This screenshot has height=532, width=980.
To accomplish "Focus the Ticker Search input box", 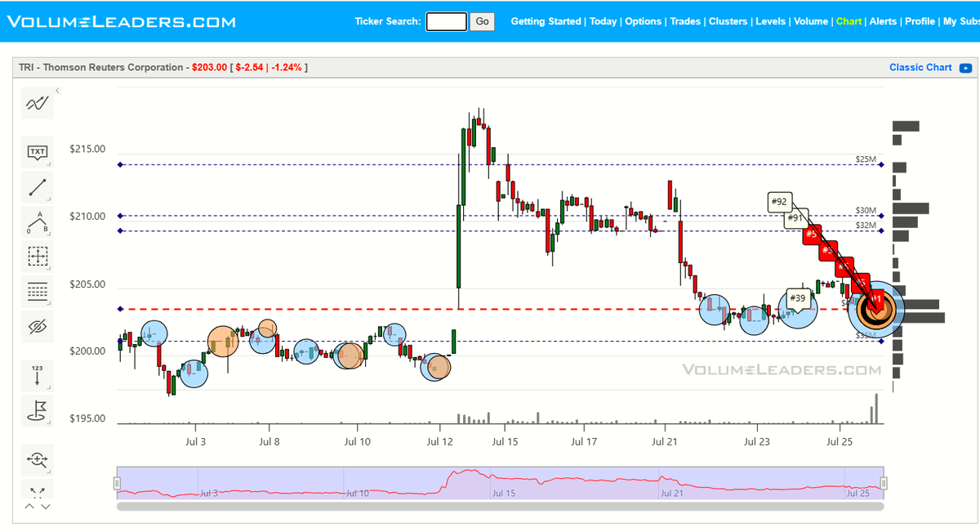I will (447, 21).
